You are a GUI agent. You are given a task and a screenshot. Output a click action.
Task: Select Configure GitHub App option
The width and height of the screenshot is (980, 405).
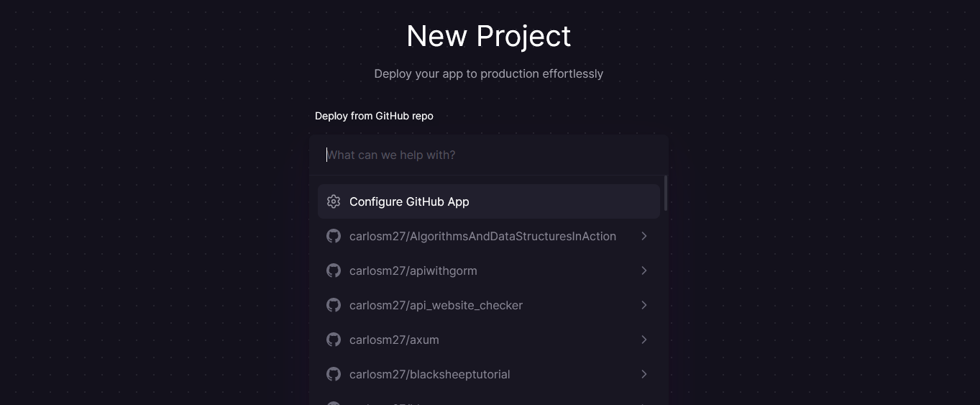[409, 201]
